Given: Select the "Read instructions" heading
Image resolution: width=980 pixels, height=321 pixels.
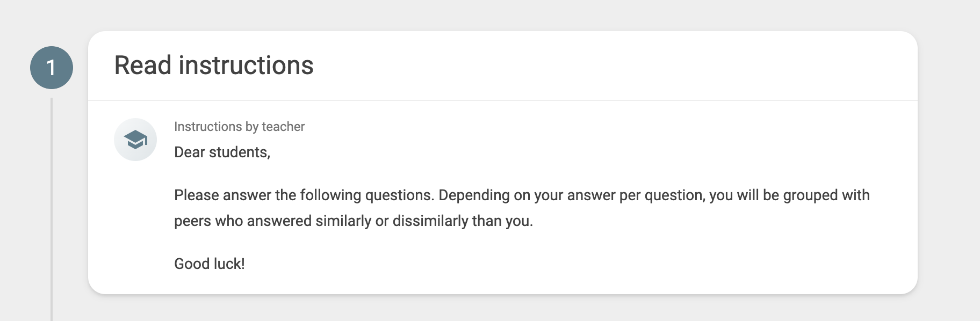Looking at the screenshot, I should click(x=214, y=65).
